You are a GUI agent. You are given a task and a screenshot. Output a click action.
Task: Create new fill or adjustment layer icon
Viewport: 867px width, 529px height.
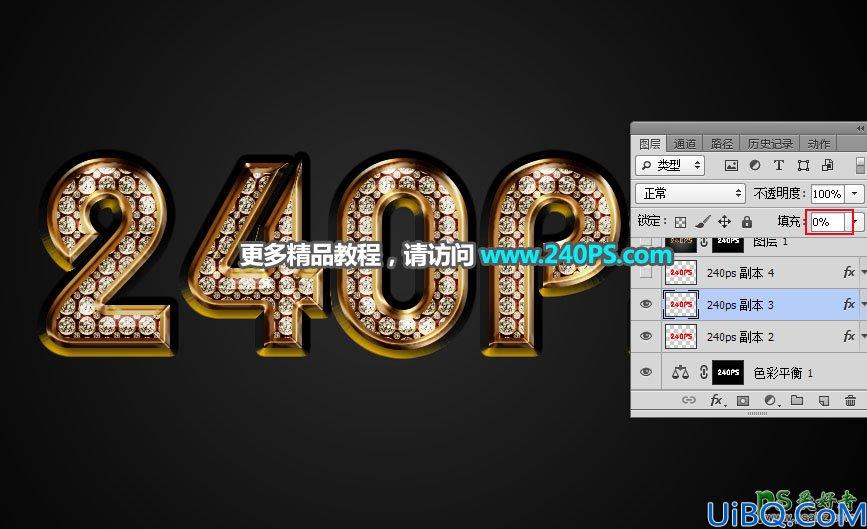point(770,401)
